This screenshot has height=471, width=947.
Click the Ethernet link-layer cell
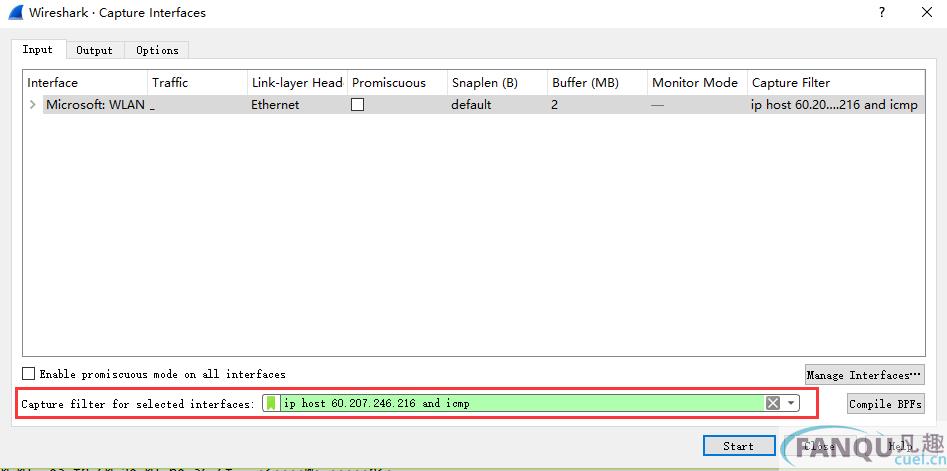(275, 104)
